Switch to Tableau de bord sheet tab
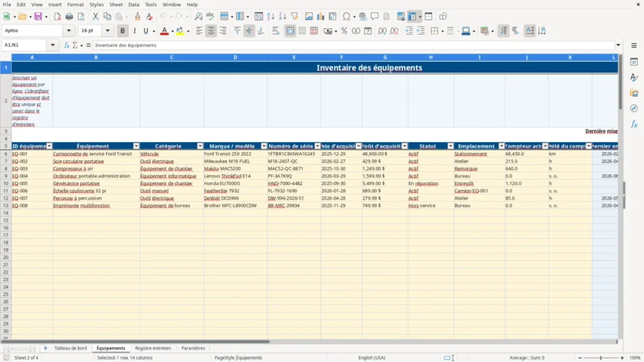 pos(70,348)
